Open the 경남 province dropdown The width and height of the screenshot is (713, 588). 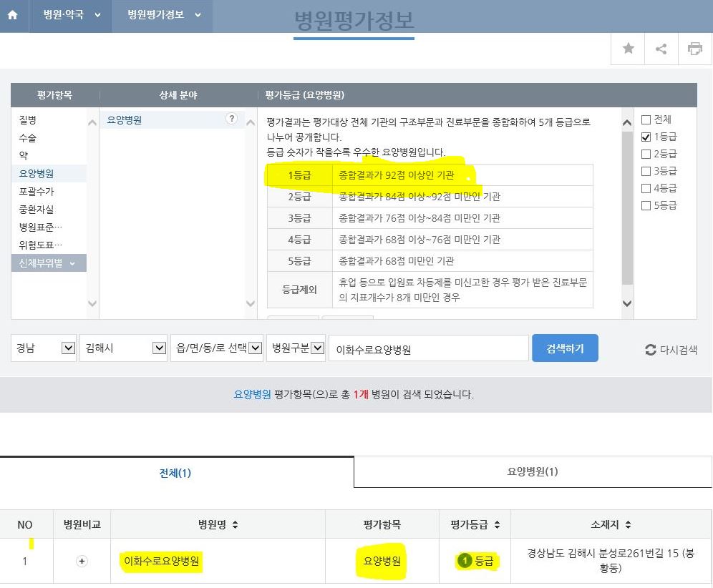43,348
